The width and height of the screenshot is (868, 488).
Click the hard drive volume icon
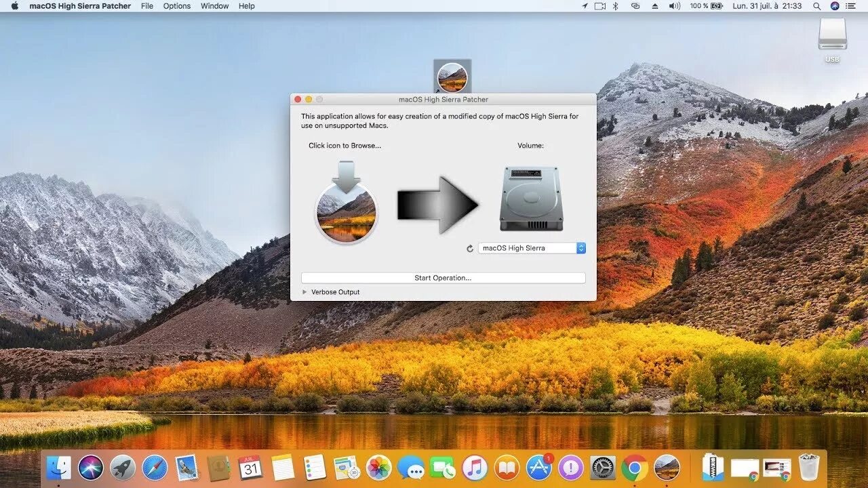[x=531, y=199]
